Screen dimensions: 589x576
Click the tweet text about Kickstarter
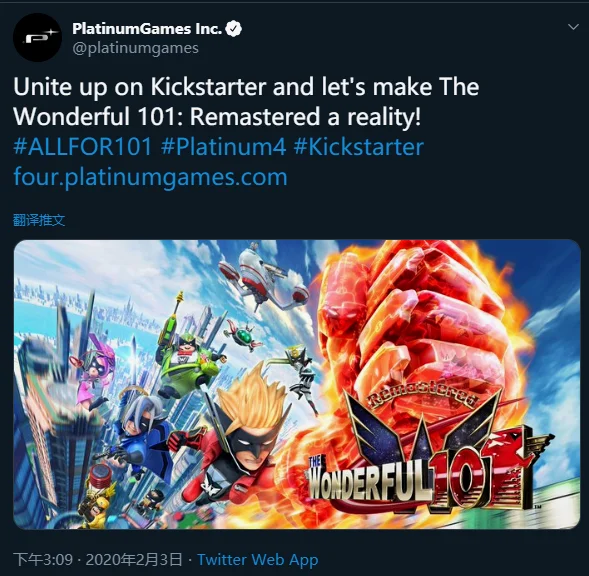246,101
